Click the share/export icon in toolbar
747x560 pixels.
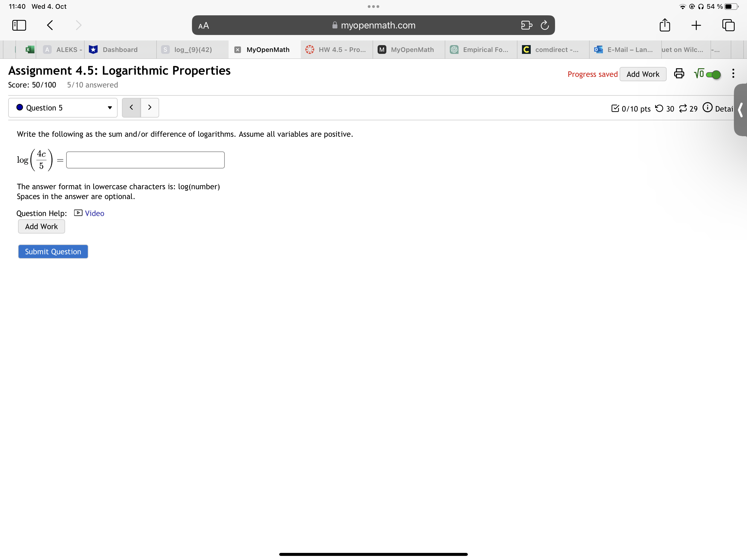[665, 25]
